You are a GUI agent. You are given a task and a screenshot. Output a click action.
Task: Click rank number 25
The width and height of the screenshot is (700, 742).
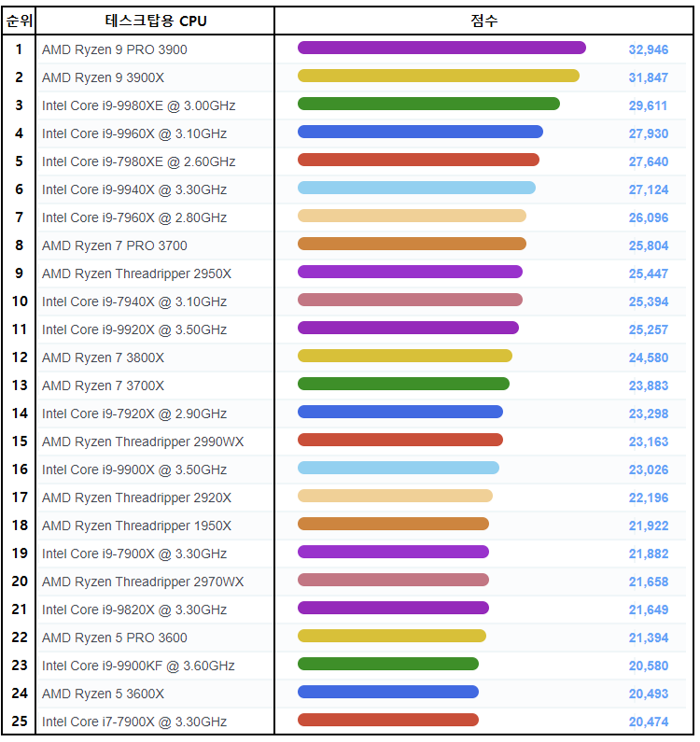point(20,721)
